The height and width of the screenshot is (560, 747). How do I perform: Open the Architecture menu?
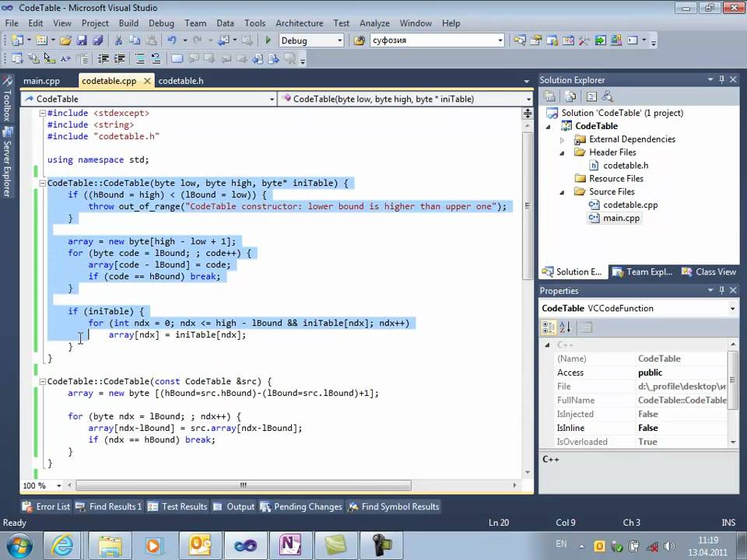tap(299, 23)
